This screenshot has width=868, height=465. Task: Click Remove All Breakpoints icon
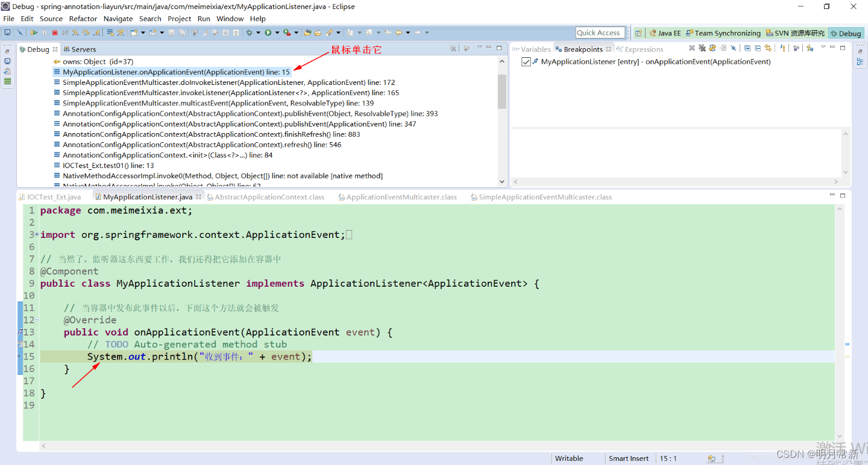(x=702, y=48)
